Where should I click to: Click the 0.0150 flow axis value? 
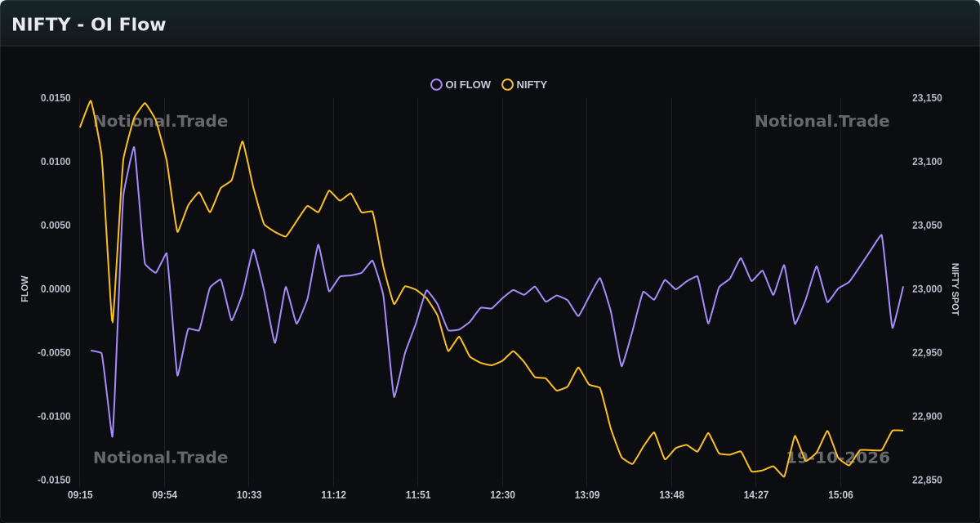click(56, 98)
